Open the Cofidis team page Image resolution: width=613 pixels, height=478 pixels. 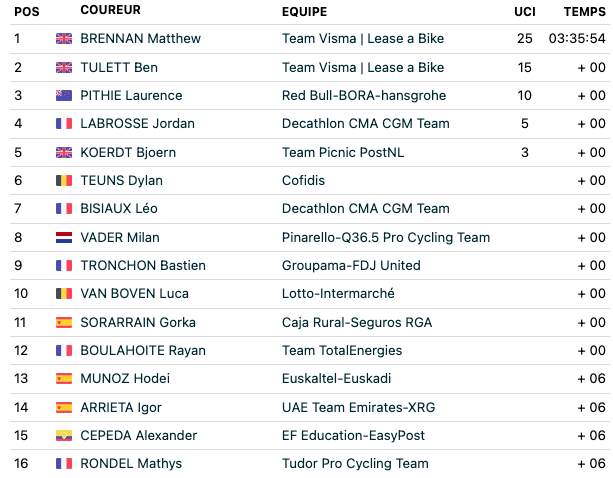303,181
